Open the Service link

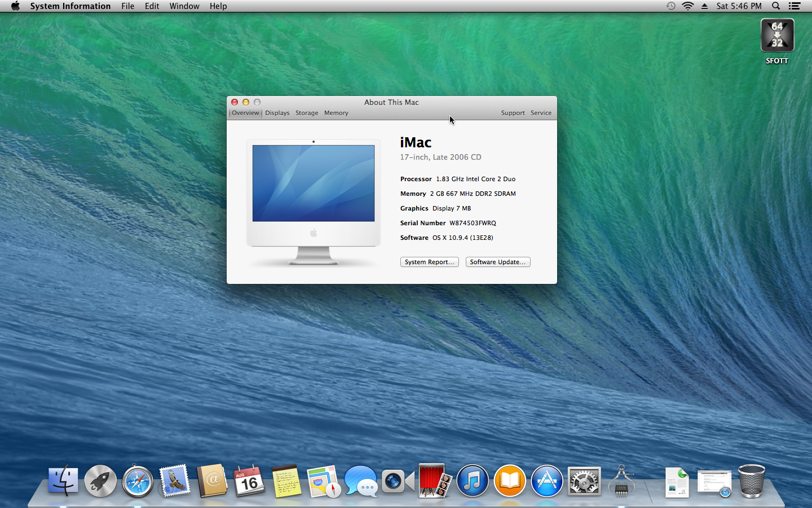click(541, 113)
